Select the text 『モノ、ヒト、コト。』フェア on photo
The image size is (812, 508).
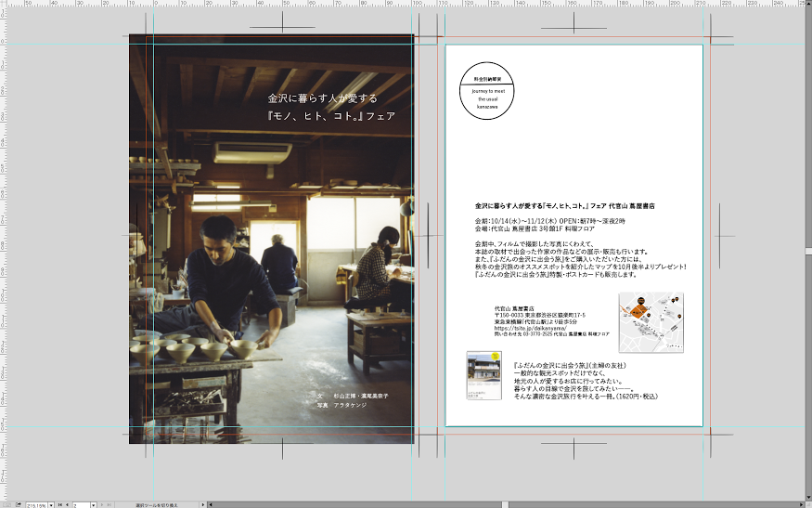331,115
